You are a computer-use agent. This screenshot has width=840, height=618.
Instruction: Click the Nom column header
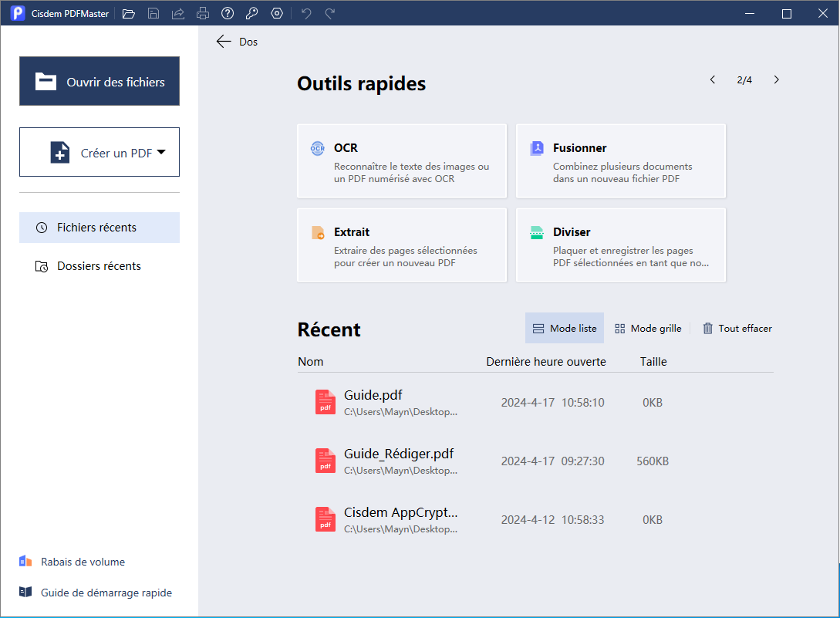[x=311, y=362]
